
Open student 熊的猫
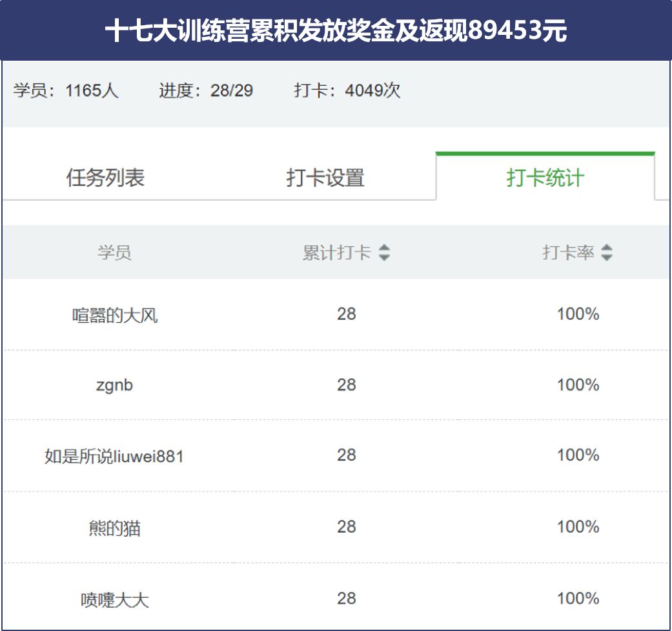pos(114,528)
